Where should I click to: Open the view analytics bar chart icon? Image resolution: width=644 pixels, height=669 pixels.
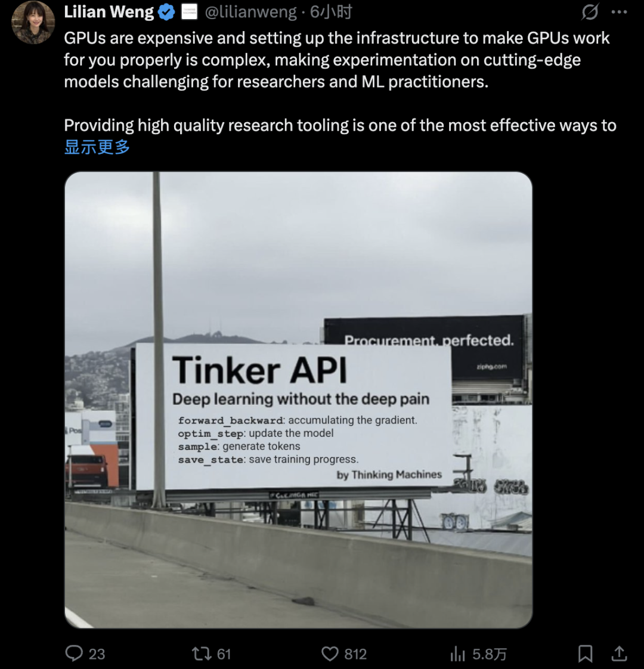458,654
